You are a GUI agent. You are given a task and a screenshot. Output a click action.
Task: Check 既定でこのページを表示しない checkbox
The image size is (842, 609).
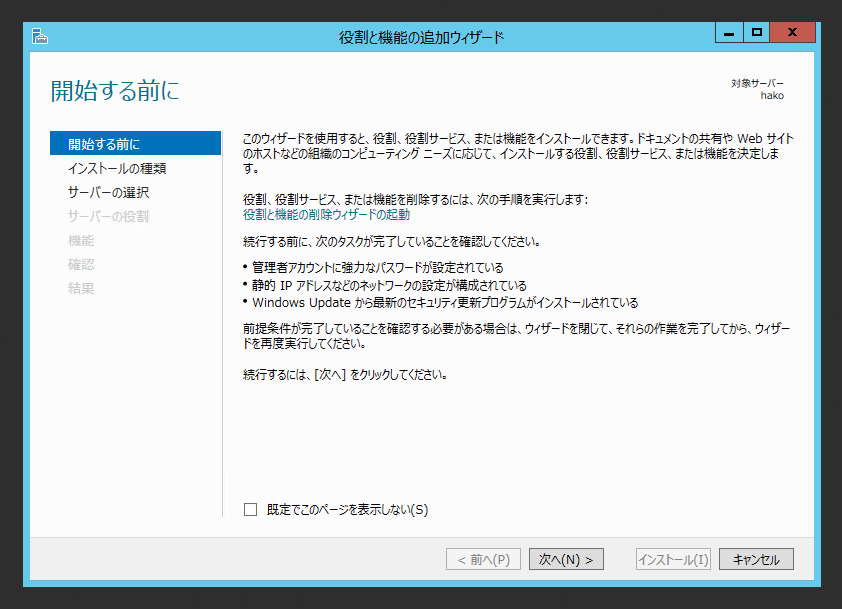250,509
